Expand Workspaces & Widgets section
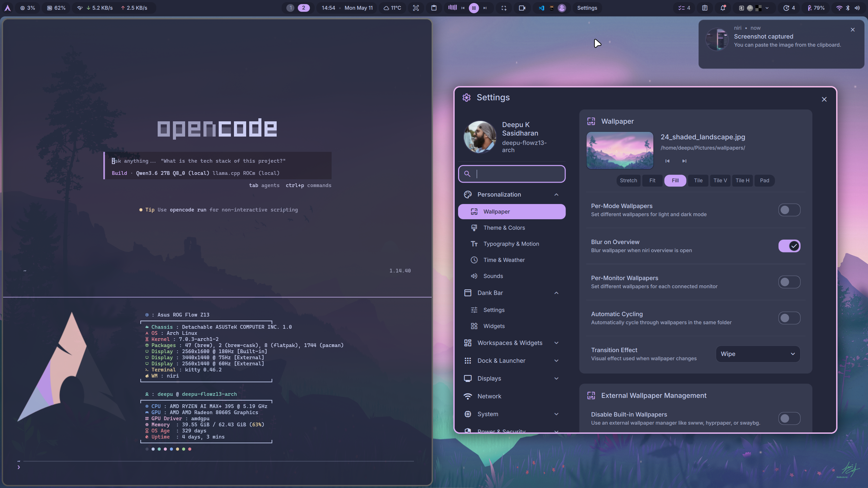868x488 pixels. tap(512, 343)
